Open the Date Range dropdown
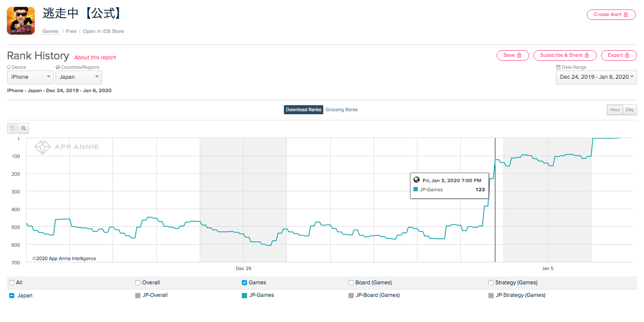 596,77
